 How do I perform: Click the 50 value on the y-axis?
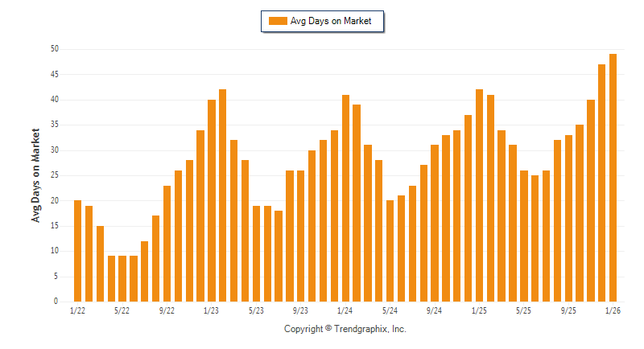pyautogui.click(x=54, y=49)
